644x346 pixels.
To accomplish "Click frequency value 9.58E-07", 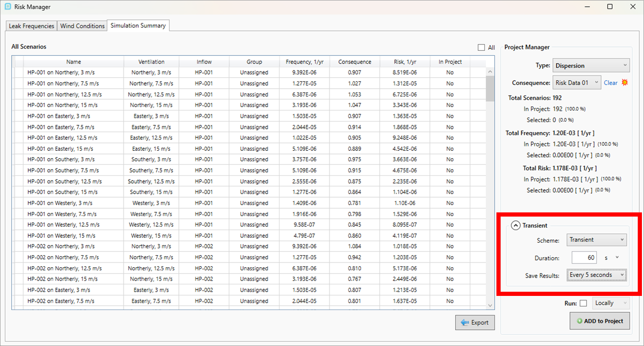I will tap(305, 225).
